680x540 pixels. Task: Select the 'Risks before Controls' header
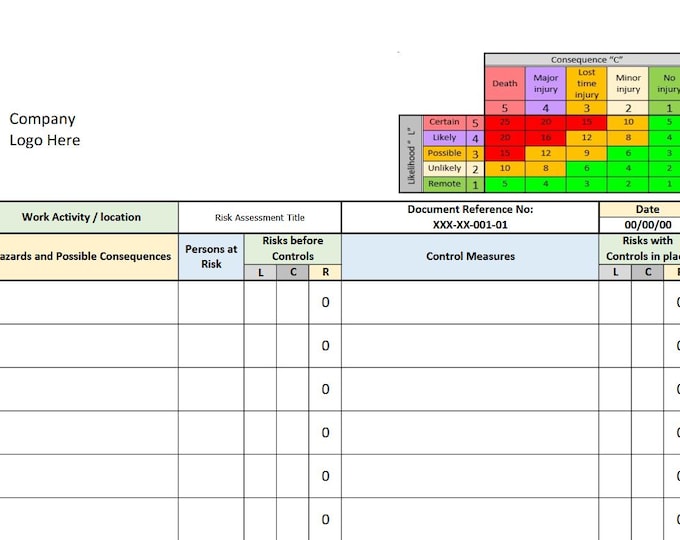(293, 249)
